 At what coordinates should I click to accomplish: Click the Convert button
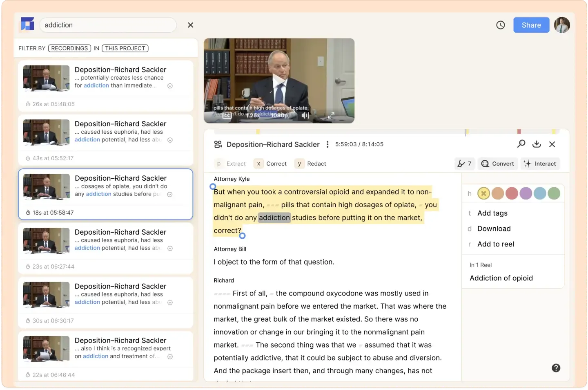click(x=498, y=164)
